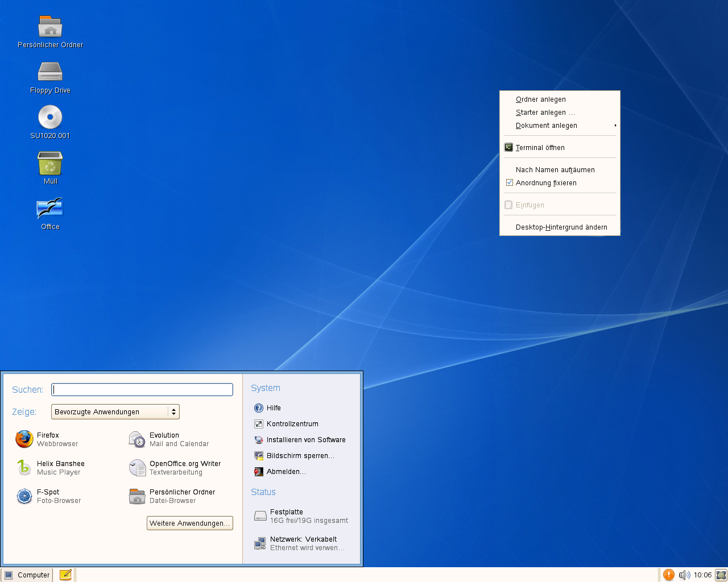Click the orange update notification icon
This screenshot has width=728, height=582.
(x=669, y=575)
